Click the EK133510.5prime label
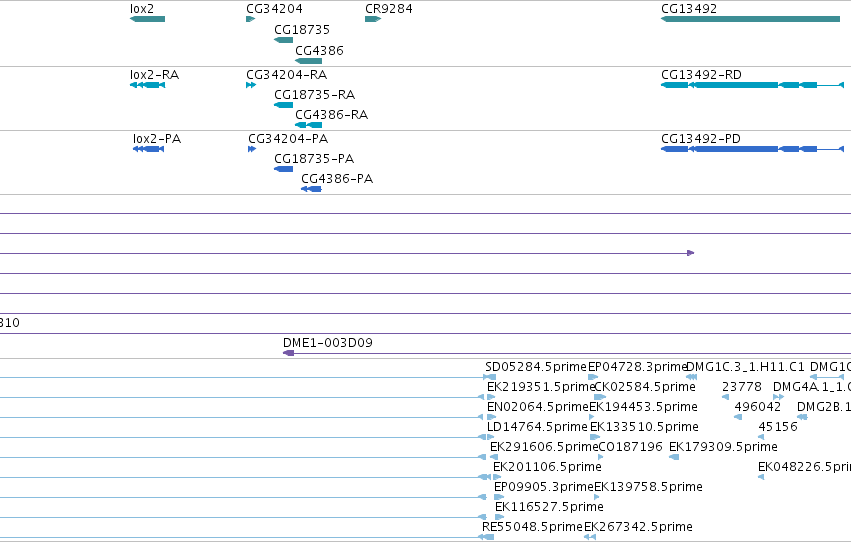This screenshot has height=542, width=851. (644, 427)
